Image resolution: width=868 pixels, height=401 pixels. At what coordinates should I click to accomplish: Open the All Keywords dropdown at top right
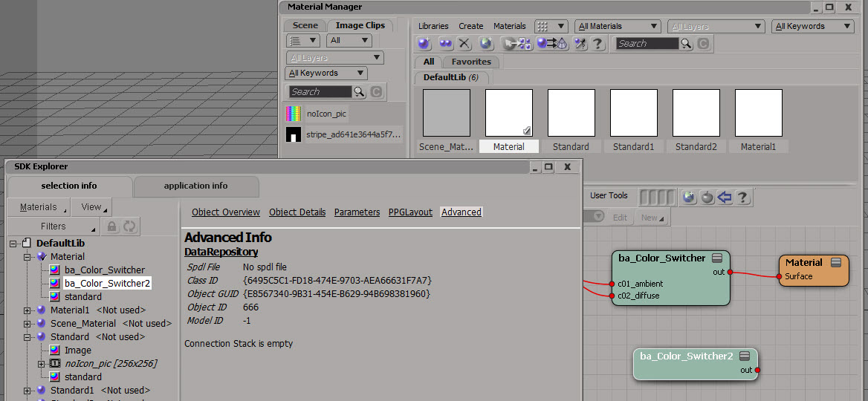tap(812, 26)
